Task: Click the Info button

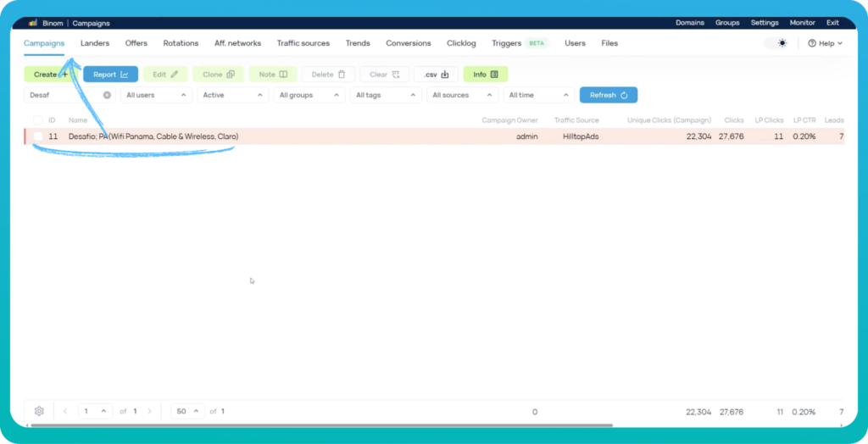Action: click(486, 75)
